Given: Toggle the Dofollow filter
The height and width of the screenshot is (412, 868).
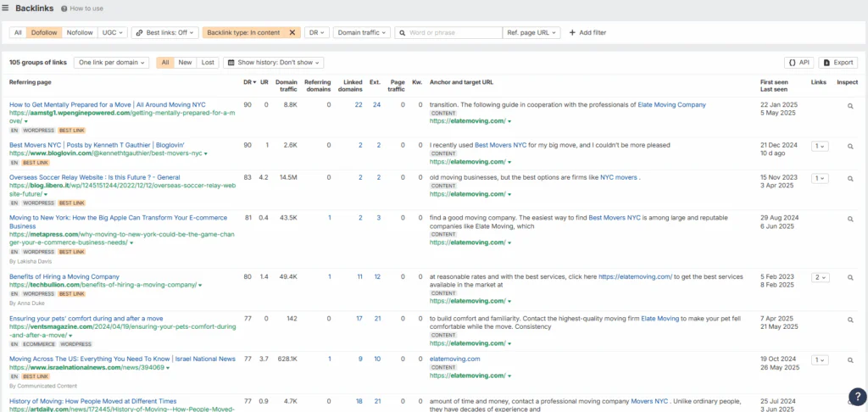Looking at the screenshot, I should pyautogui.click(x=44, y=33).
